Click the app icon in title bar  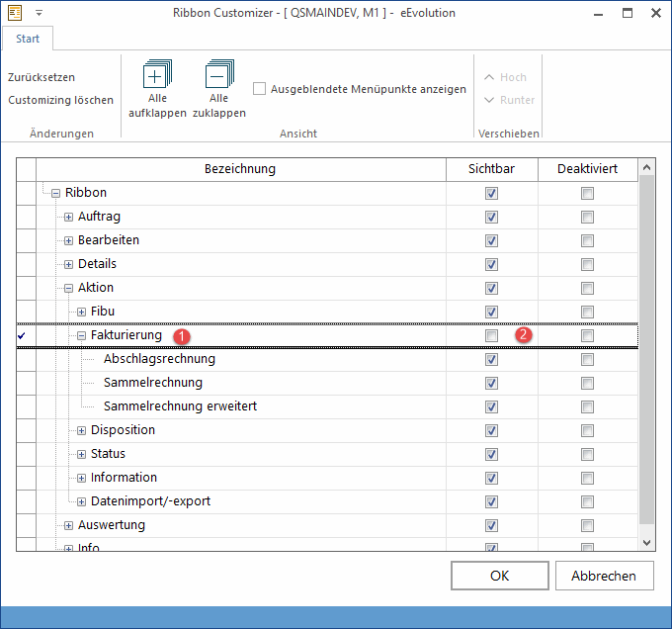point(15,12)
